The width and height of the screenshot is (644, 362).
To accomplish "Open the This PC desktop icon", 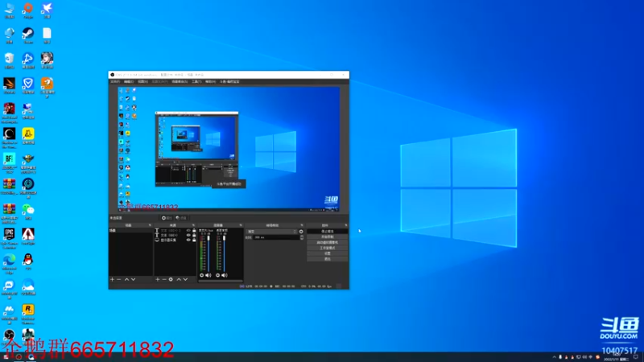I will 9,10.
